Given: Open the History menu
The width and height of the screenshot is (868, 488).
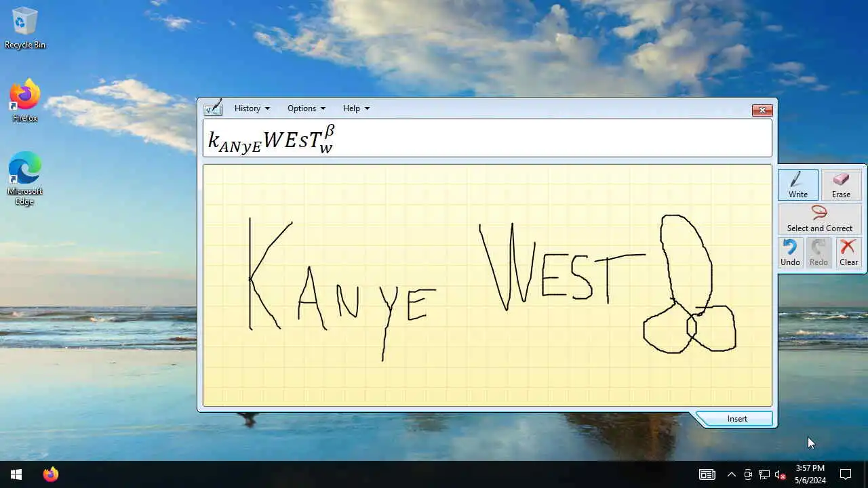Looking at the screenshot, I should (x=252, y=108).
